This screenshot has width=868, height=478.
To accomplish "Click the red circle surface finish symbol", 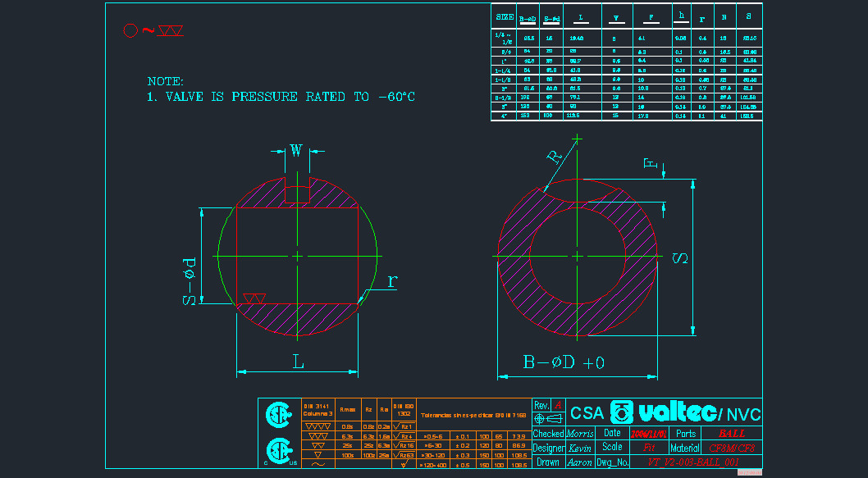I will tap(130, 30).
